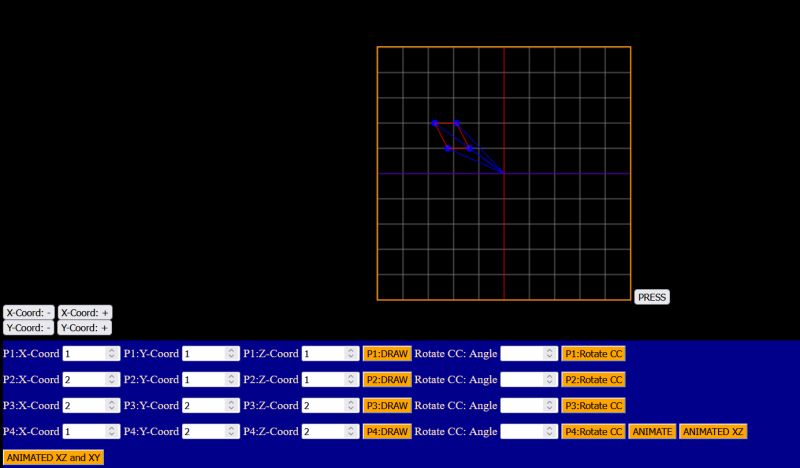800x468 pixels.
Task: Click the P4:X-Coord spinner arrows
Action: tap(112, 432)
